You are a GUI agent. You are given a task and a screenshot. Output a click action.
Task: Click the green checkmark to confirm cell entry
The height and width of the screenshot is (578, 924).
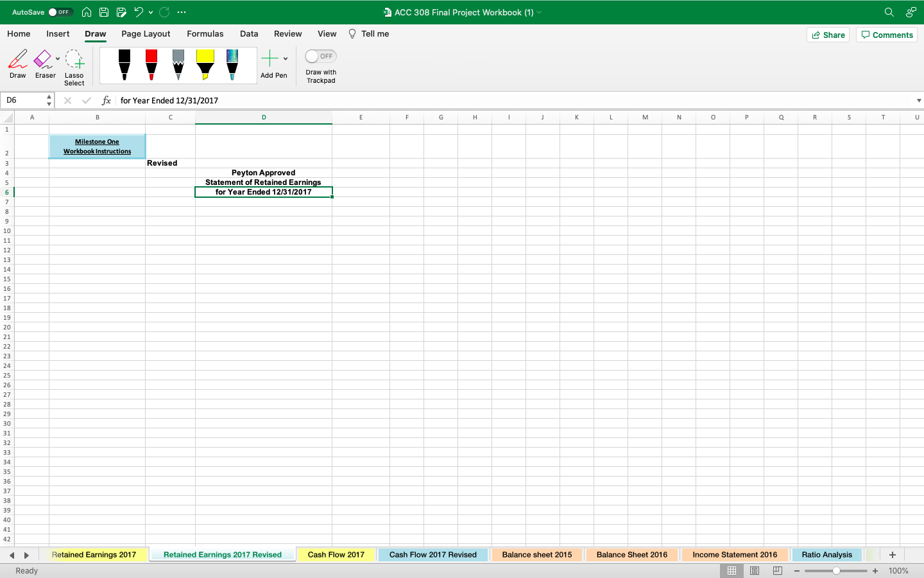click(86, 100)
